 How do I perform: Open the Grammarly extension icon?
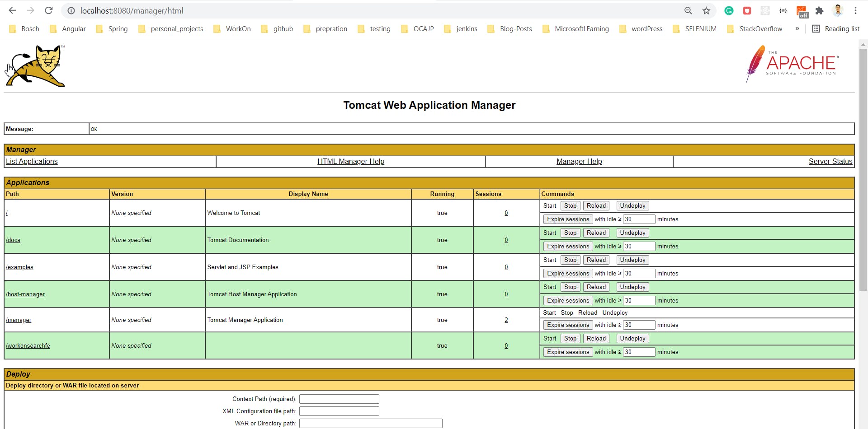pos(729,10)
